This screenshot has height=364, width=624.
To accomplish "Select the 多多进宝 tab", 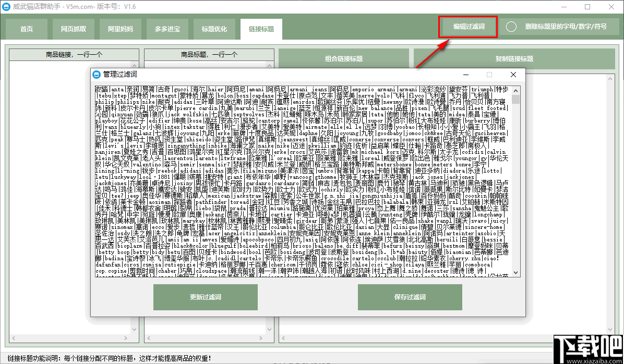I will (x=167, y=29).
